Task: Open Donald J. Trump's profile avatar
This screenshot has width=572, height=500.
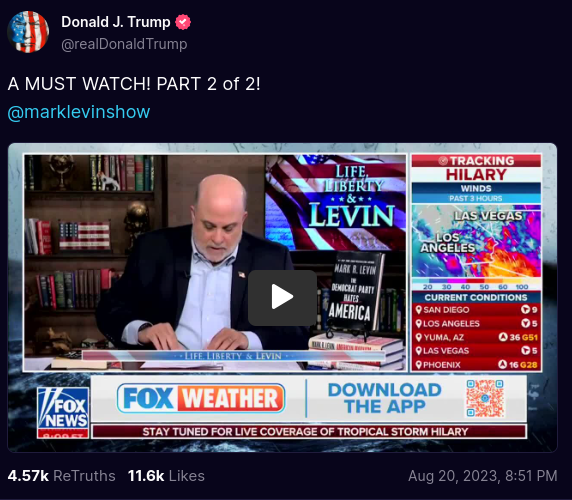Action: [28, 32]
